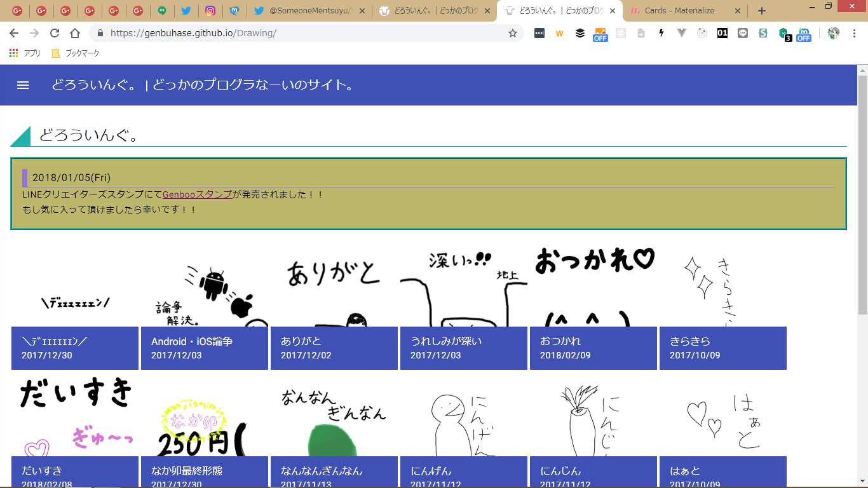Open the LINE extension icon

[x=743, y=33]
